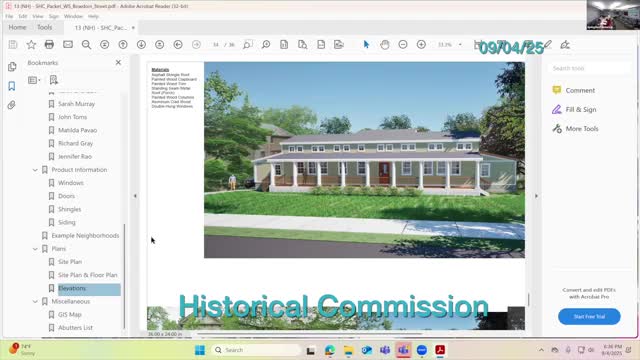This screenshot has height=360, width=640.
Task: Open the GIS Map bookmark
Action: 70,315
